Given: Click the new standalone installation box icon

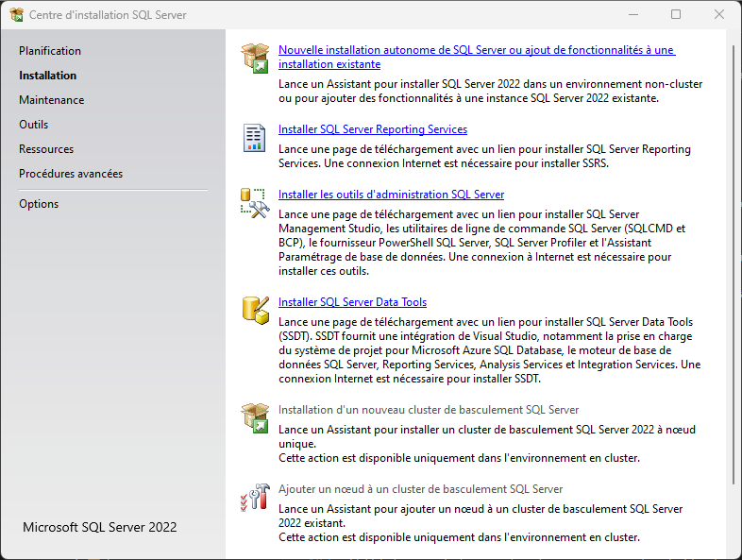Looking at the screenshot, I should pos(255,58).
